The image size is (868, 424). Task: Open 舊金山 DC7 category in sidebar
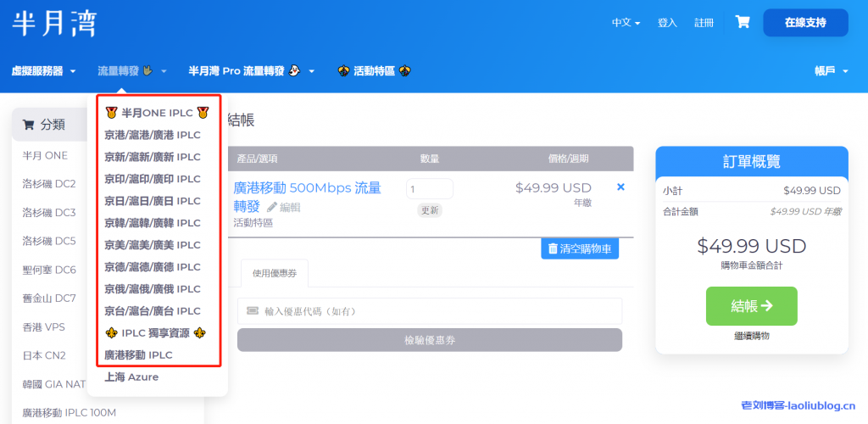[x=48, y=298]
